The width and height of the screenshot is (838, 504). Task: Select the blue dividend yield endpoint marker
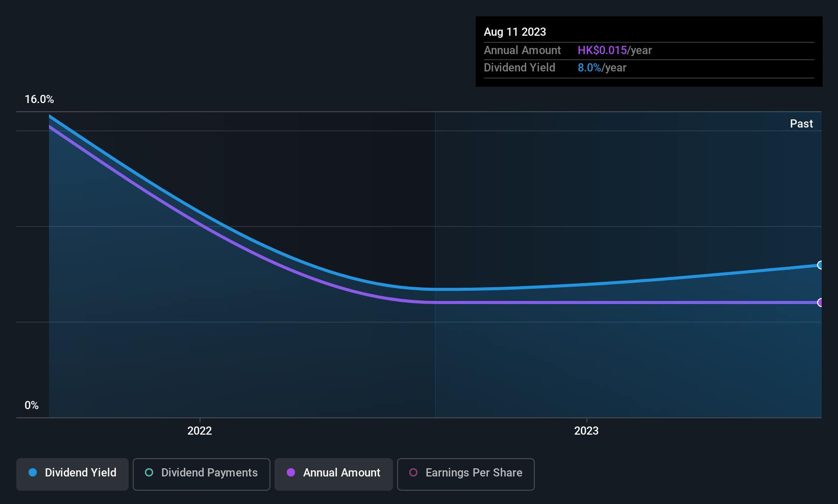pos(820,265)
